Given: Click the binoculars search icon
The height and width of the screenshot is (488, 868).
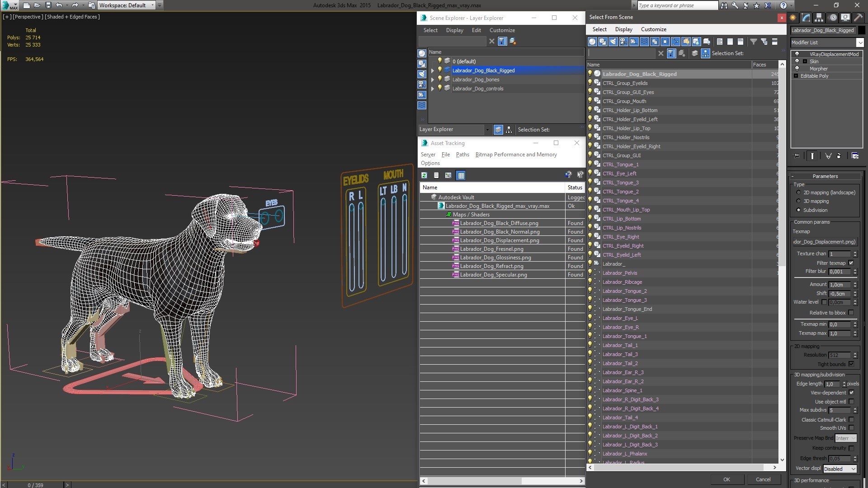Looking at the screenshot, I should point(724,5).
